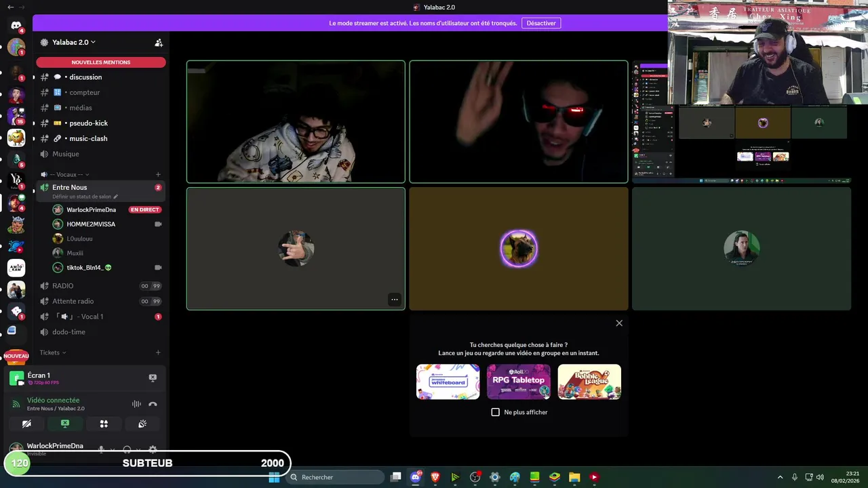Select user tiktok_Bln14_ in the voice list
This screenshot has width=868, height=488.
point(85,268)
